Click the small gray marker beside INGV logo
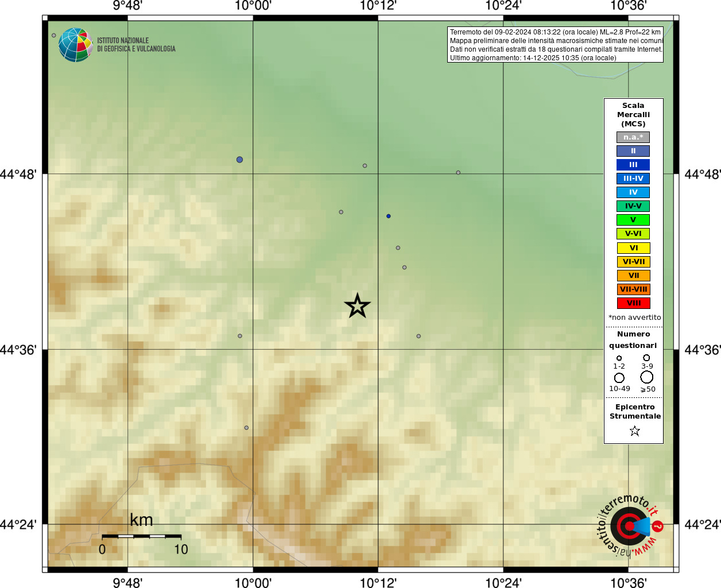 tap(54, 36)
